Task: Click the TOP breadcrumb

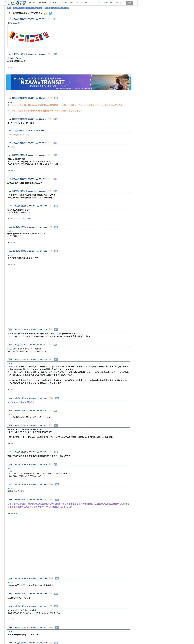Action: pos(9,8)
